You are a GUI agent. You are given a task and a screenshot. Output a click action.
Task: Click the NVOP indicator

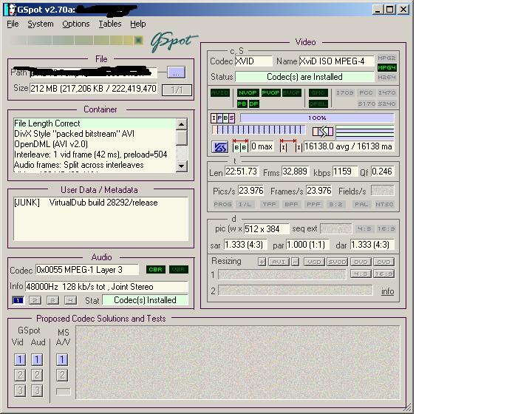(x=248, y=92)
